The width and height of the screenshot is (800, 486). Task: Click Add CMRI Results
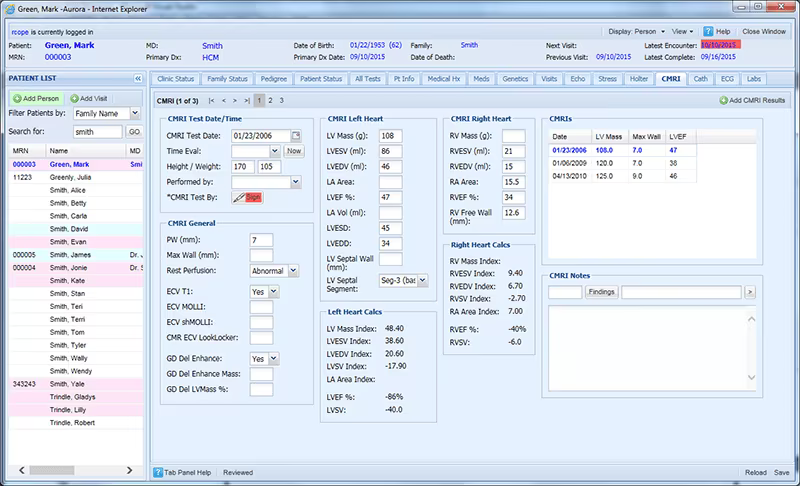point(753,100)
